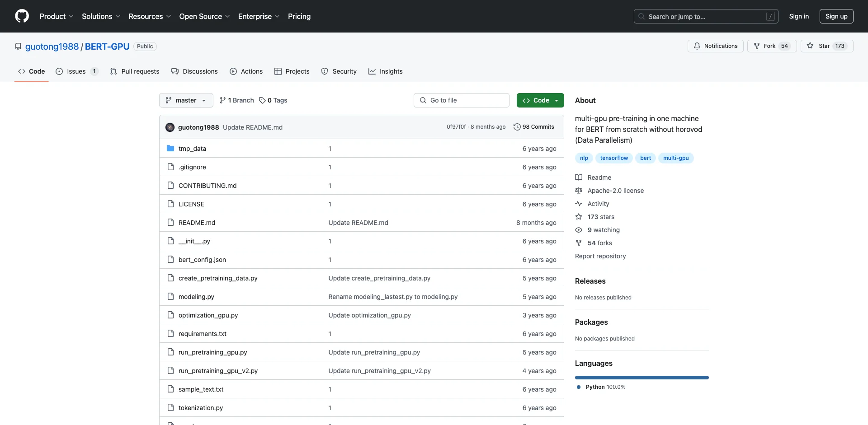Select the tensorflow topic tag
The height and width of the screenshot is (425, 868).
tap(614, 158)
